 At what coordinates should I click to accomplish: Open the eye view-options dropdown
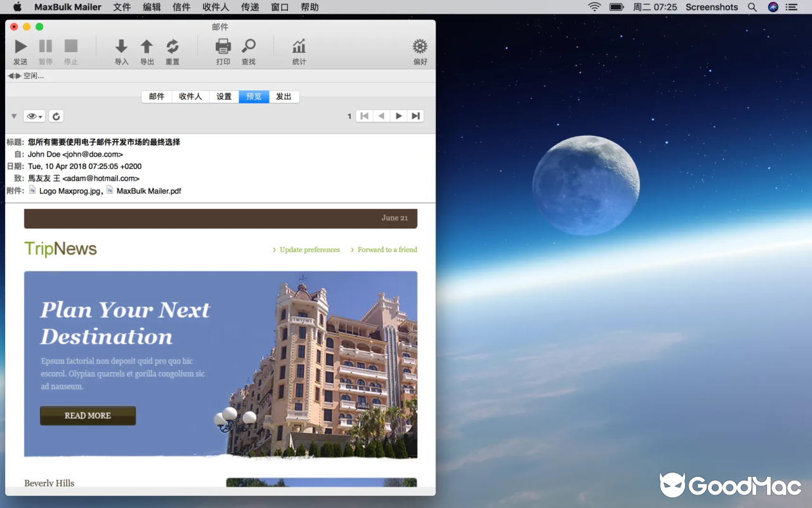[x=34, y=116]
